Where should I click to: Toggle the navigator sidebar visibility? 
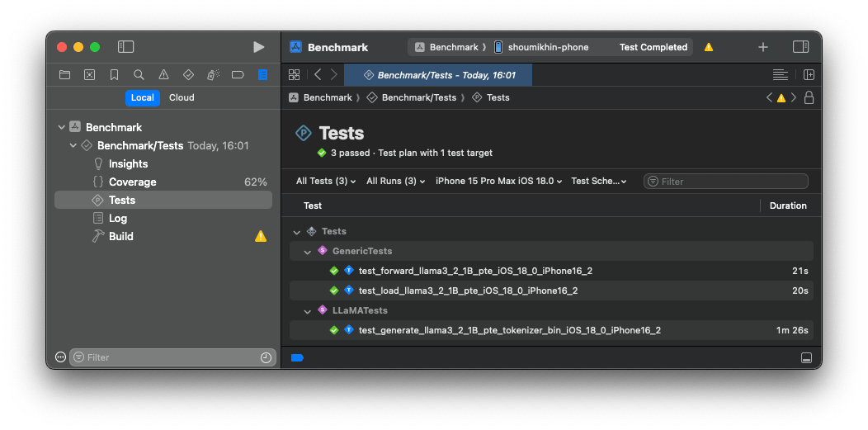125,47
